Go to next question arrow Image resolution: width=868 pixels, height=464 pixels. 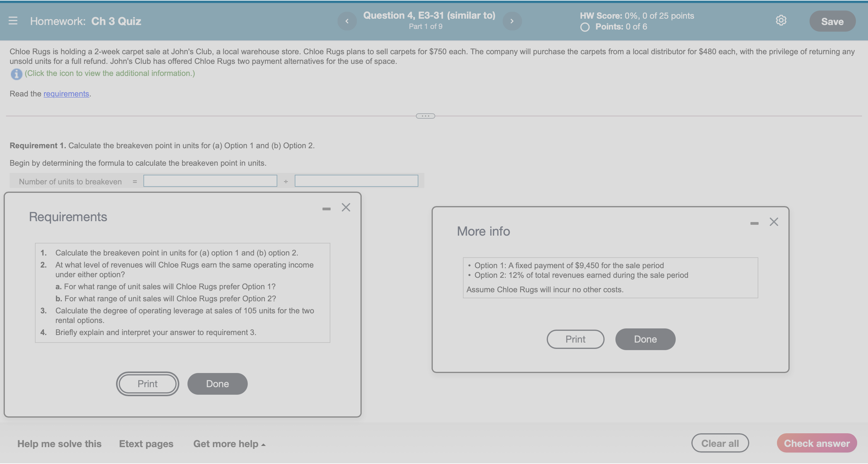(x=512, y=21)
